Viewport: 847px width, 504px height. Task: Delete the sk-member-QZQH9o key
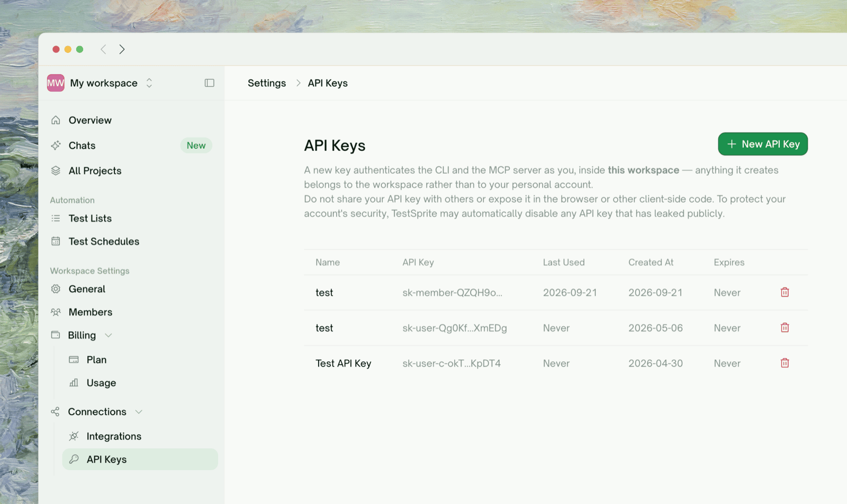click(785, 292)
